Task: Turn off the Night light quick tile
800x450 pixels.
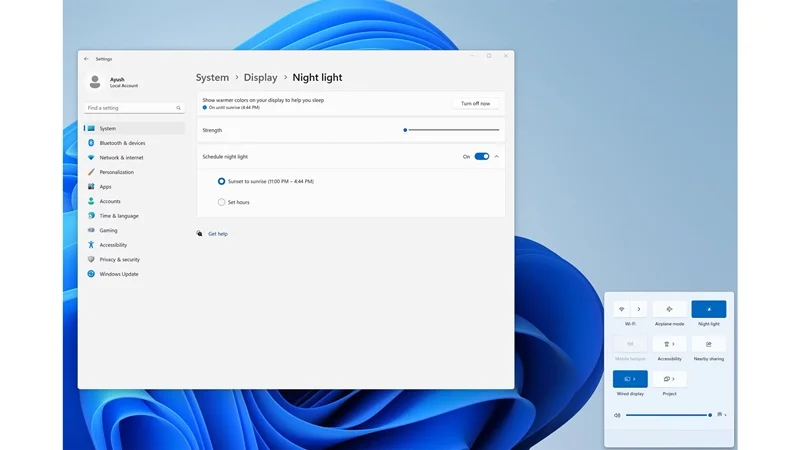Action: click(709, 309)
